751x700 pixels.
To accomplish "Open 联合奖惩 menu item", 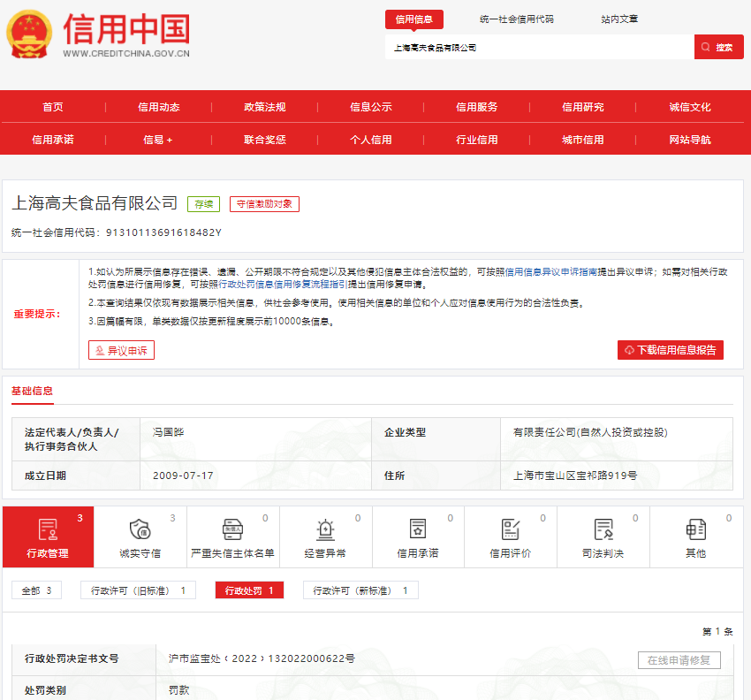I will coord(265,140).
